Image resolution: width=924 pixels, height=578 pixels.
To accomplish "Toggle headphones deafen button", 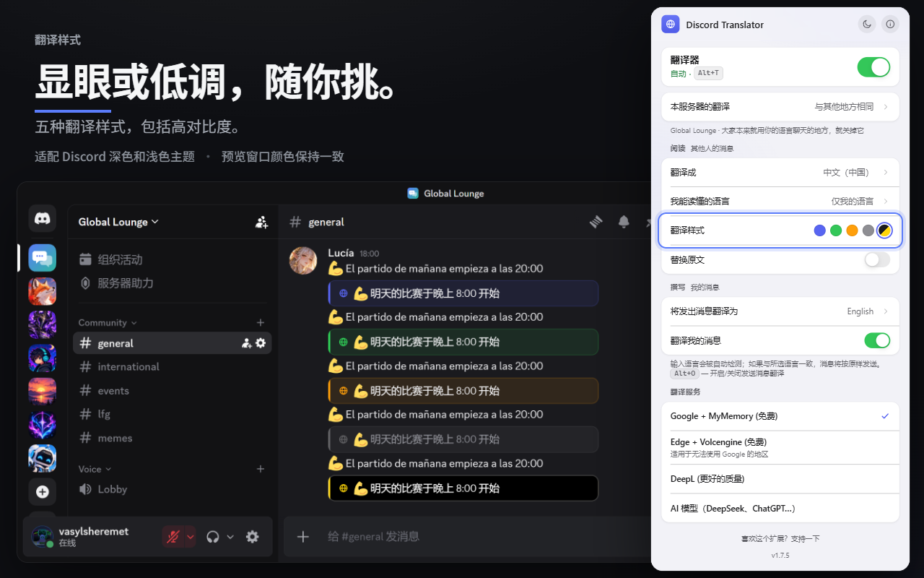I will (x=212, y=536).
